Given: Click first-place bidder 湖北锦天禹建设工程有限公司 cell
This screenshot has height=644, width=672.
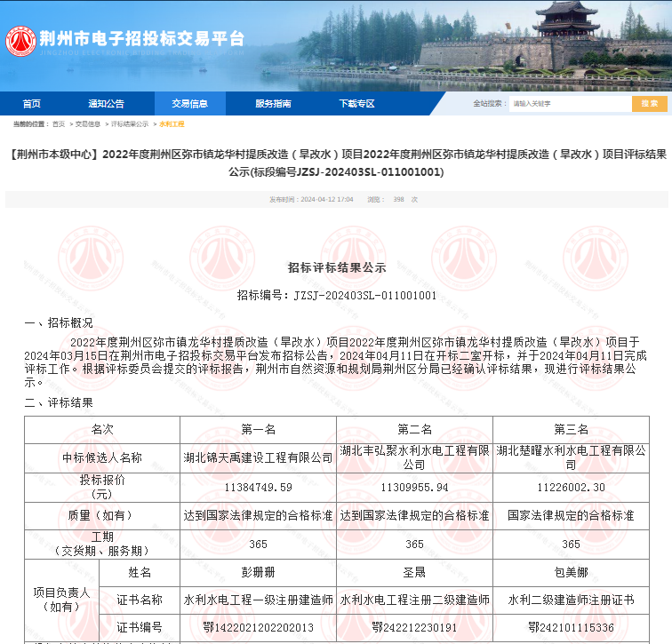Looking at the screenshot, I should 258,458.
